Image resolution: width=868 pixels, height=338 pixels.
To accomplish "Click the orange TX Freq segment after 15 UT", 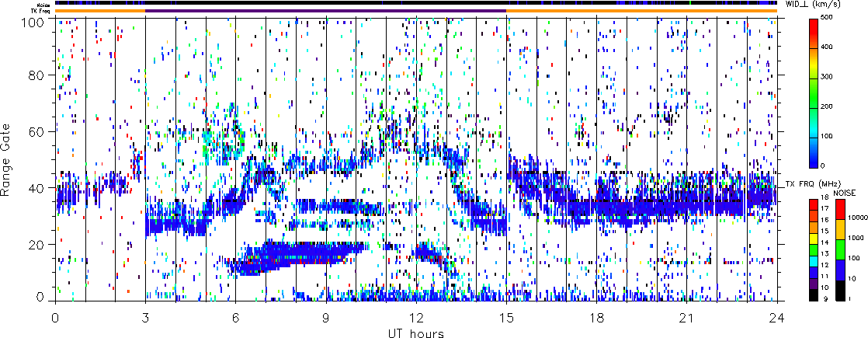I will [x=642, y=11].
